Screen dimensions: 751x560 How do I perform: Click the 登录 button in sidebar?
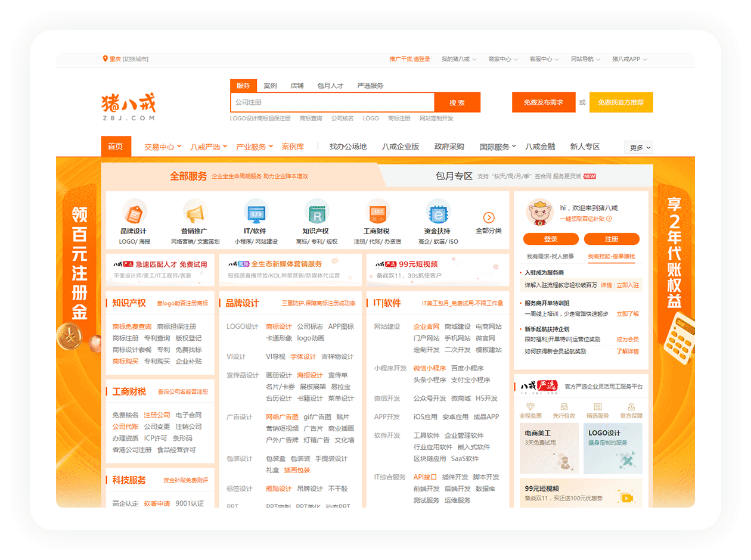click(551, 239)
